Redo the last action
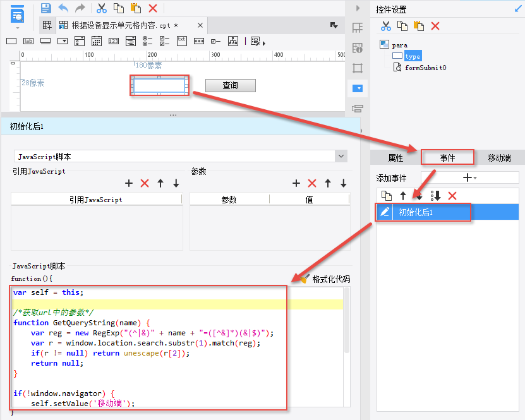Screen dimensions: 525x420 (x=80, y=8)
